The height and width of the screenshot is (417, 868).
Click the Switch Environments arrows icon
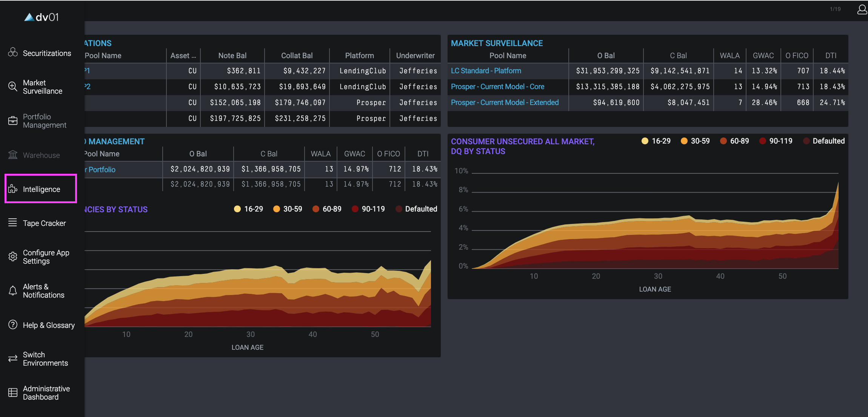pos(13,358)
